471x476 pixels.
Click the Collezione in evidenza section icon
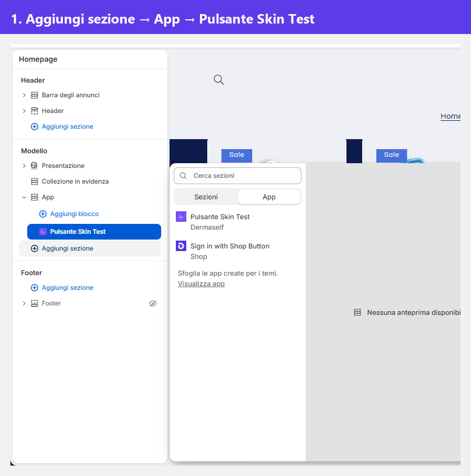pos(35,182)
